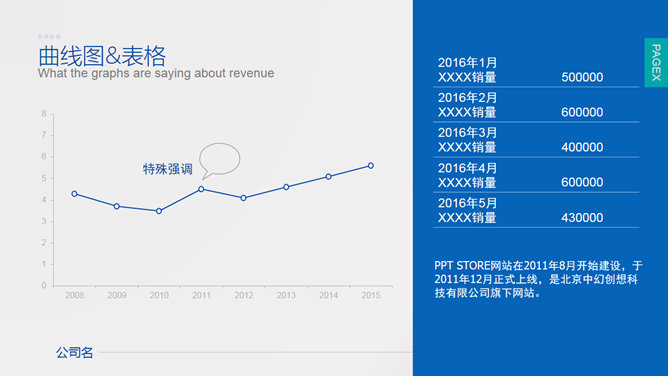Select the 600000 value for 2016年2月
This screenshot has width=668, height=376.
pos(582,112)
